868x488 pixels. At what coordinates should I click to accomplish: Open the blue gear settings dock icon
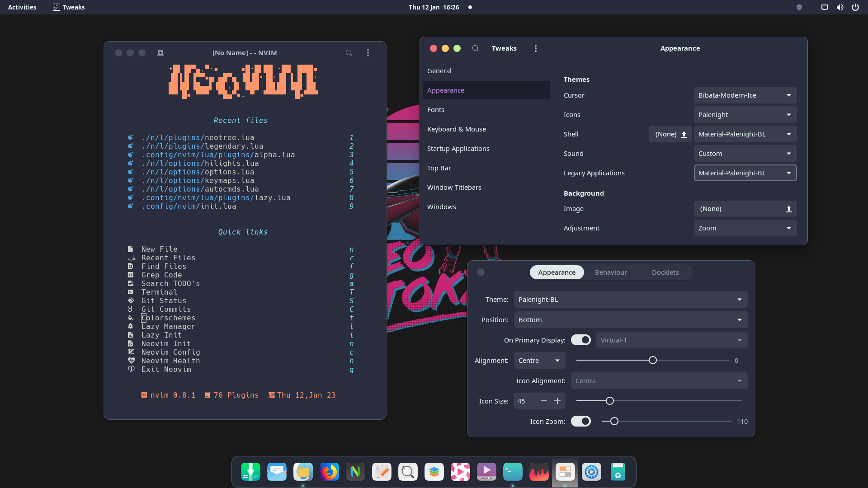[x=591, y=472]
